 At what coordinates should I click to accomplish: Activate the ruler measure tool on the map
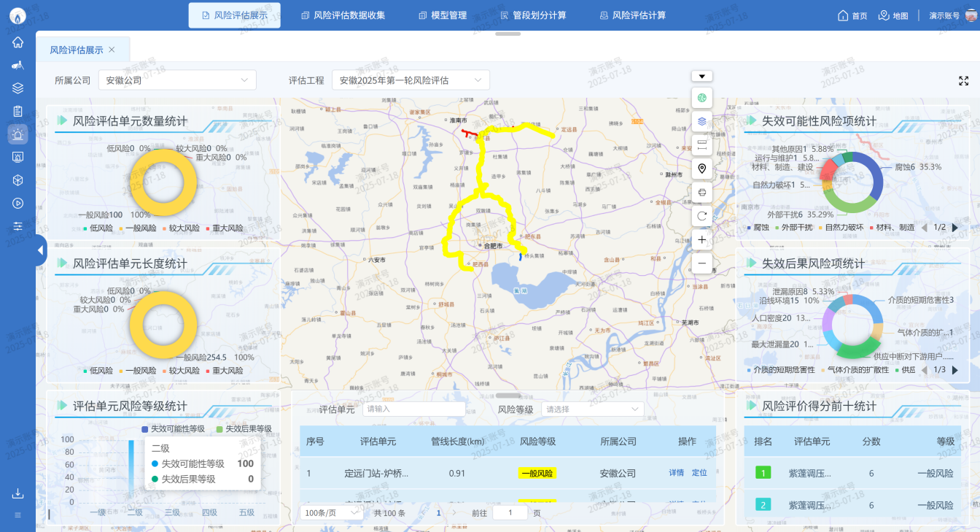701,144
